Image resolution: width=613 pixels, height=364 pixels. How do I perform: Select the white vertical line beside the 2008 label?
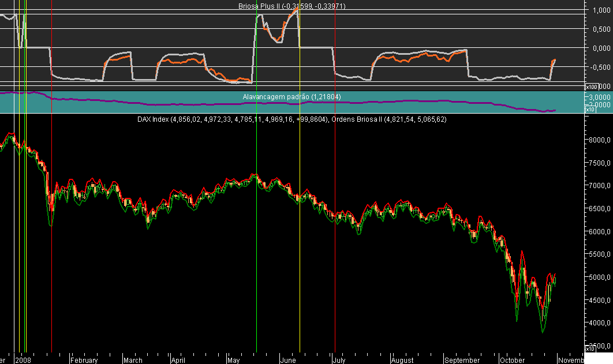tap(14, 176)
